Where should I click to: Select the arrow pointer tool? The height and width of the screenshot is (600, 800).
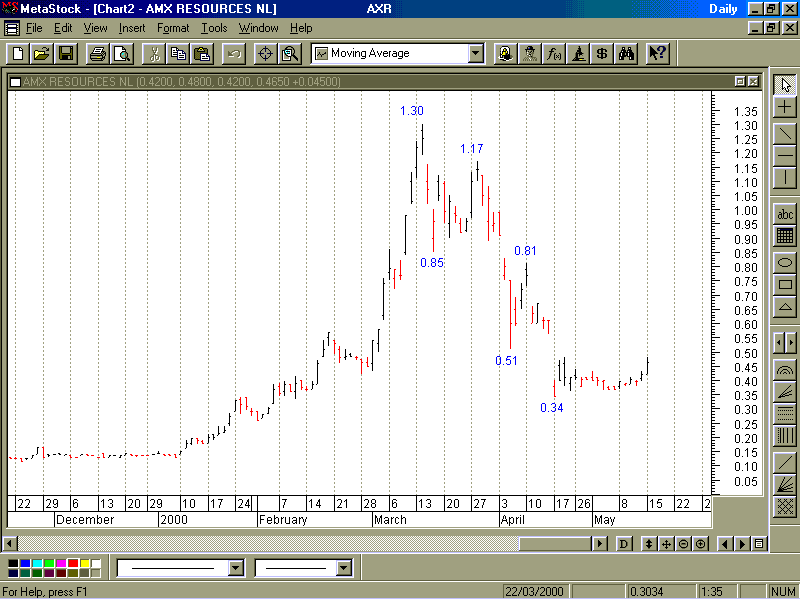[x=785, y=85]
